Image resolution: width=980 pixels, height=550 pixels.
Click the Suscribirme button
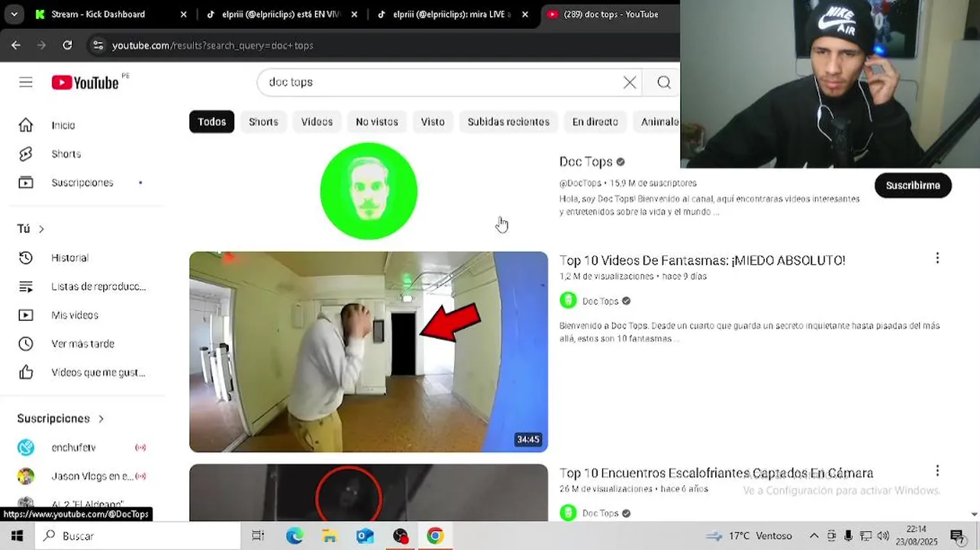(x=913, y=186)
